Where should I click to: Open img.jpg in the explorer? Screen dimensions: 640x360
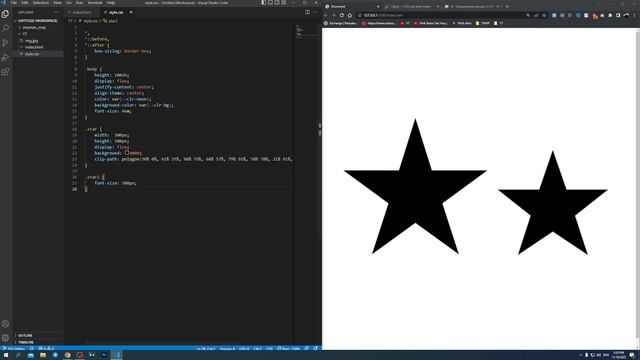31,40
